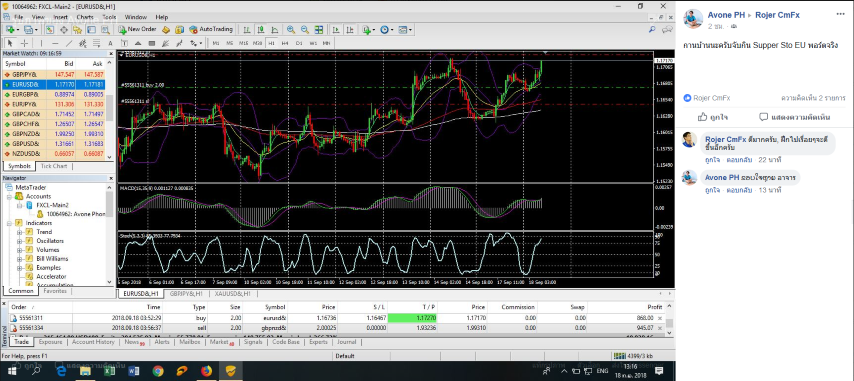The image size is (854, 381).
Task: Select the text label tool
Action: (124, 43)
